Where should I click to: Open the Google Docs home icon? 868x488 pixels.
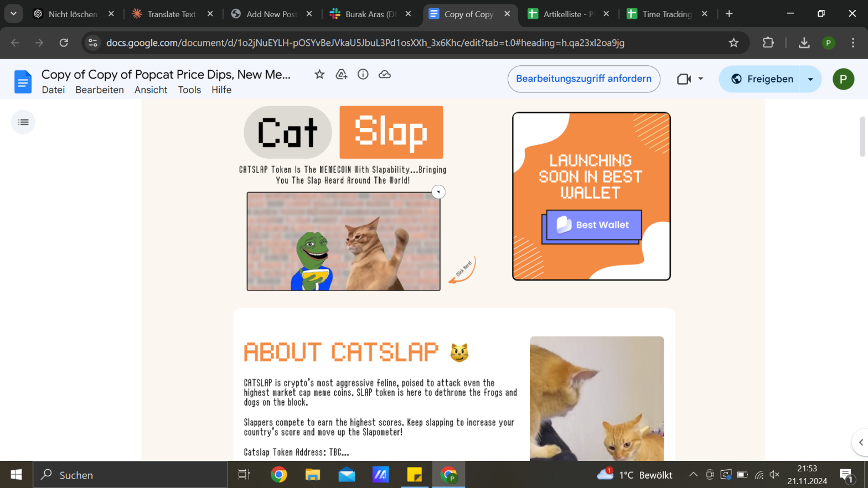click(23, 82)
